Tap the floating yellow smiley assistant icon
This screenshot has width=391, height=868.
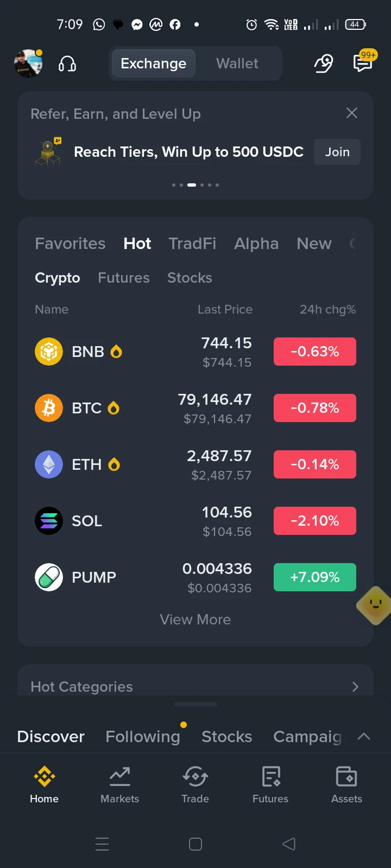pos(375,604)
